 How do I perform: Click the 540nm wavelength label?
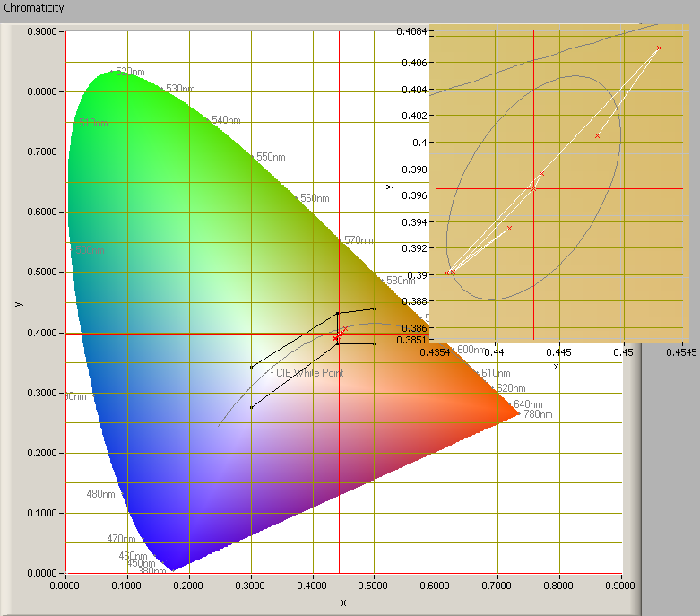(226, 120)
